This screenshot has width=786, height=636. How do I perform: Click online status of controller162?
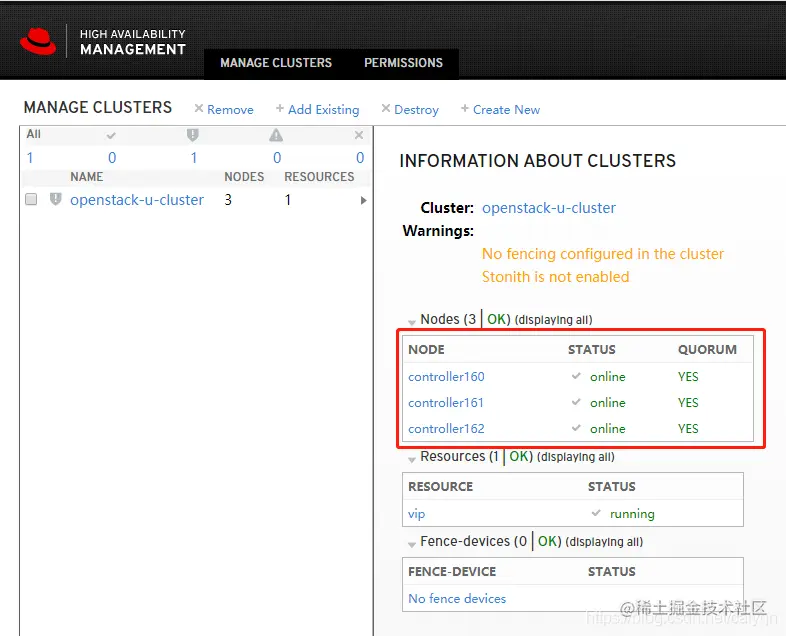(x=608, y=429)
